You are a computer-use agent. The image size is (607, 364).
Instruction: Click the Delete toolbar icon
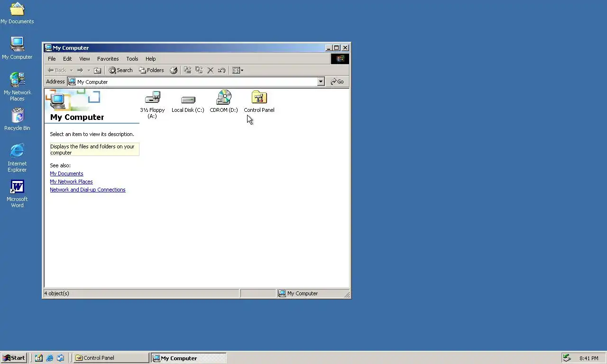211,70
